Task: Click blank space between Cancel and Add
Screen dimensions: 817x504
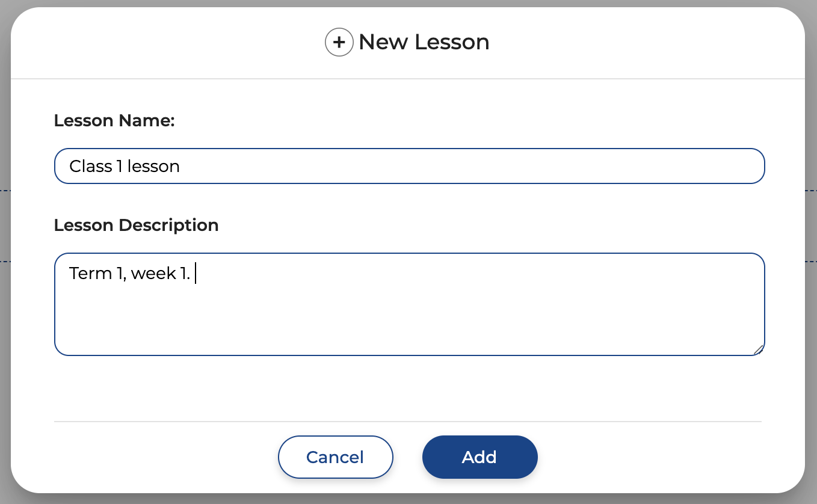Action: coord(408,457)
